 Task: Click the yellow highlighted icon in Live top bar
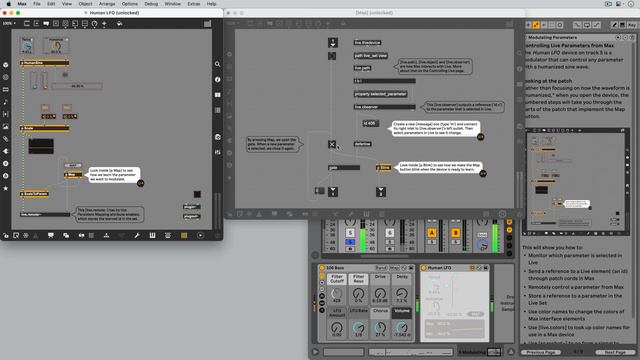click(536, 25)
